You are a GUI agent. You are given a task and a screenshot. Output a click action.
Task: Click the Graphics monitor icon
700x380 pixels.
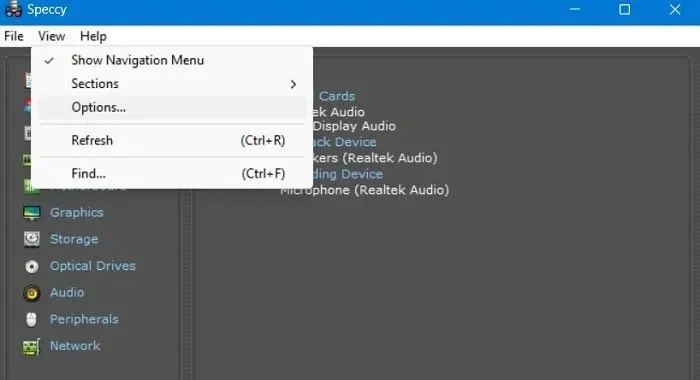pyautogui.click(x=32, y=213)
